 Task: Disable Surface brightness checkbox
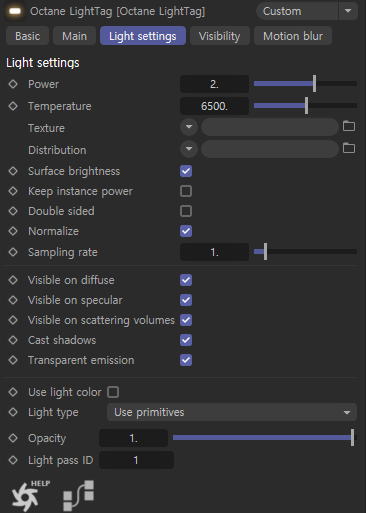pos(186,171)
